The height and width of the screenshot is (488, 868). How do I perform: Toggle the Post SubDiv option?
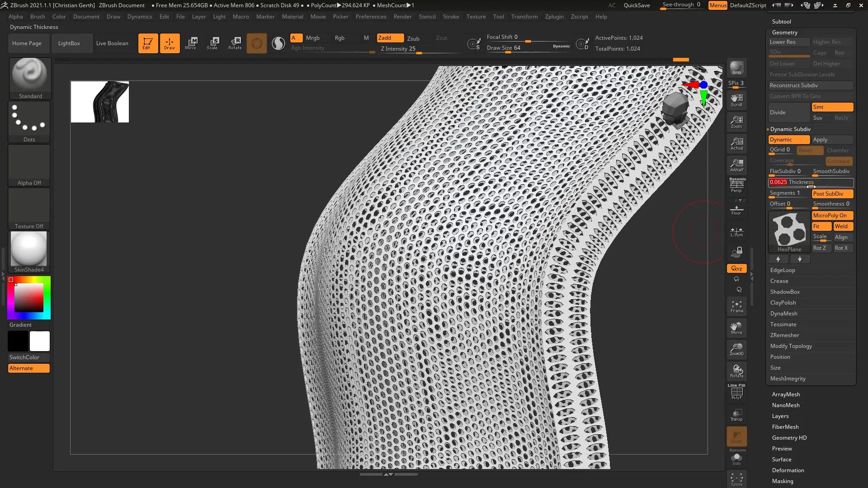832,194
